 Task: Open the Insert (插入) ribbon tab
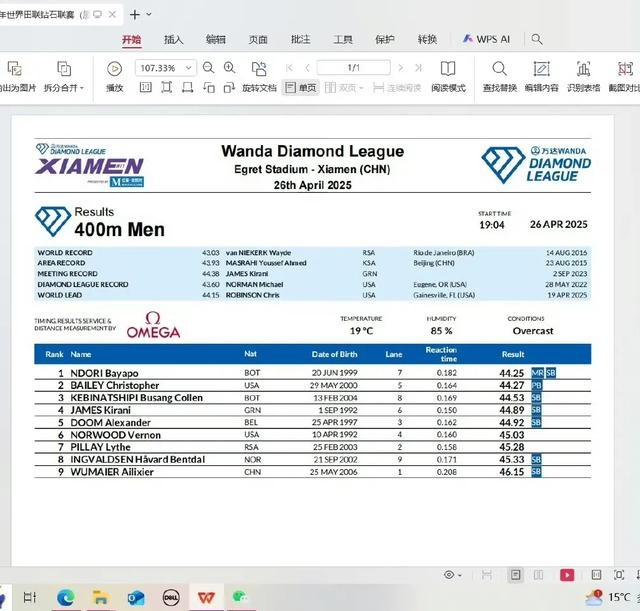click(174, 40)
